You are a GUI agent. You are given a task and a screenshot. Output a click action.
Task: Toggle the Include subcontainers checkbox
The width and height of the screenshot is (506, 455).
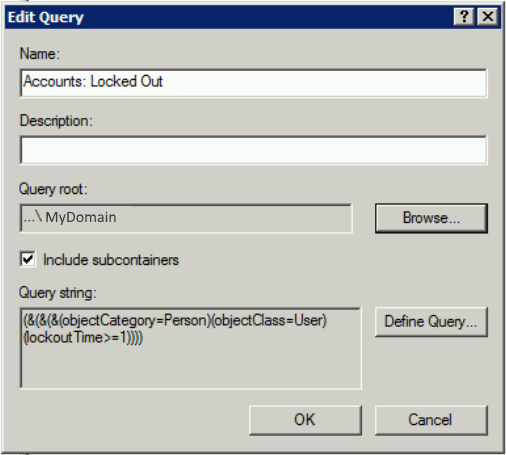coord(28,259)
